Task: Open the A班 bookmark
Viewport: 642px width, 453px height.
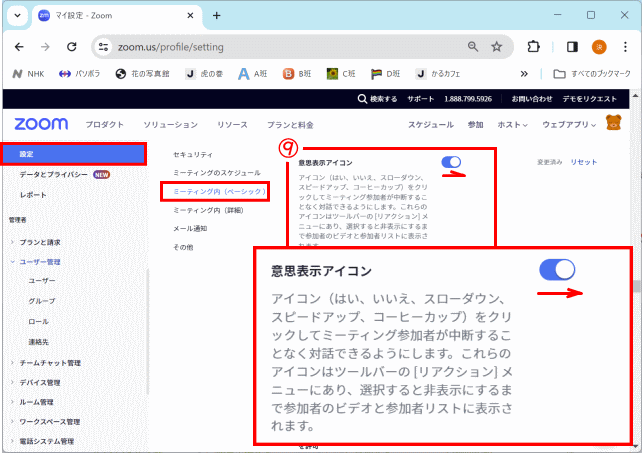Action: [x=253, y=74]
